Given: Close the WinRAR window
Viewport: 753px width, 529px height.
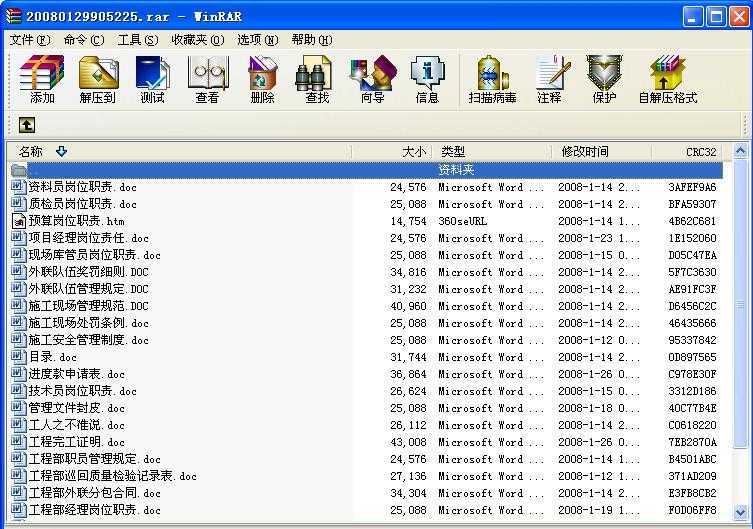Looking at the screenshot, I should [740, 17].
